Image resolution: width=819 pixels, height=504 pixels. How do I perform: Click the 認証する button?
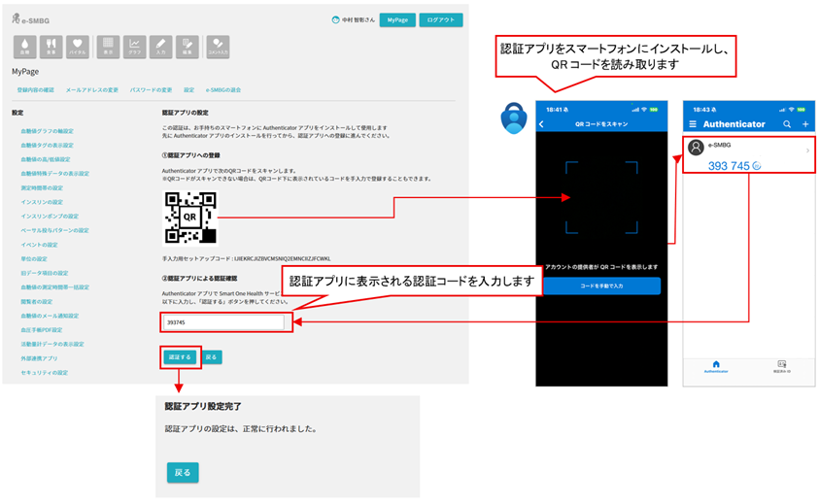(180, 357)
